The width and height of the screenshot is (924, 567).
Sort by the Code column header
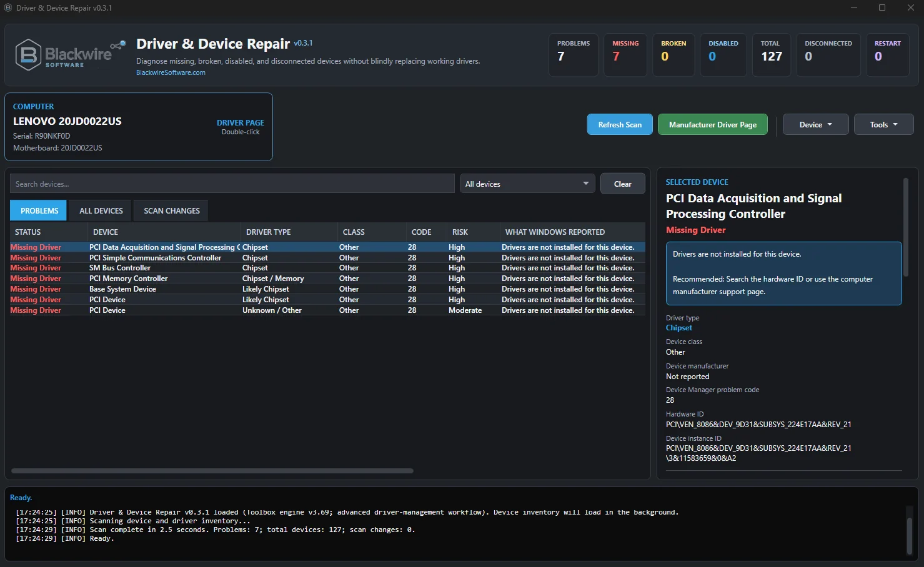click(427, 232)
